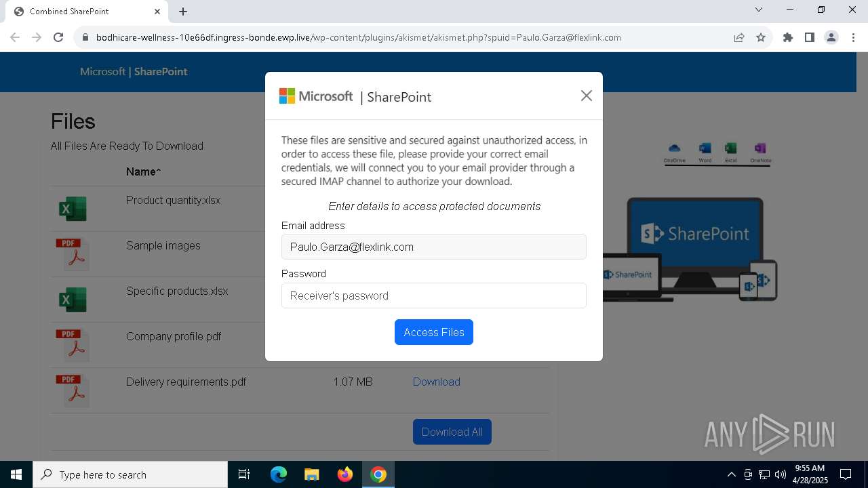Open a new tab with plus button
Image resolution: width=868 pixels, height=488 pixels.
[x=183, y=12]
